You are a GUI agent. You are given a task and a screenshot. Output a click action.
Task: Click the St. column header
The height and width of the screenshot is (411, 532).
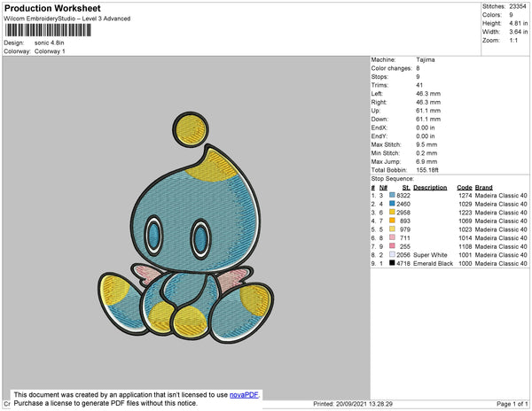[x=406, y=188]
